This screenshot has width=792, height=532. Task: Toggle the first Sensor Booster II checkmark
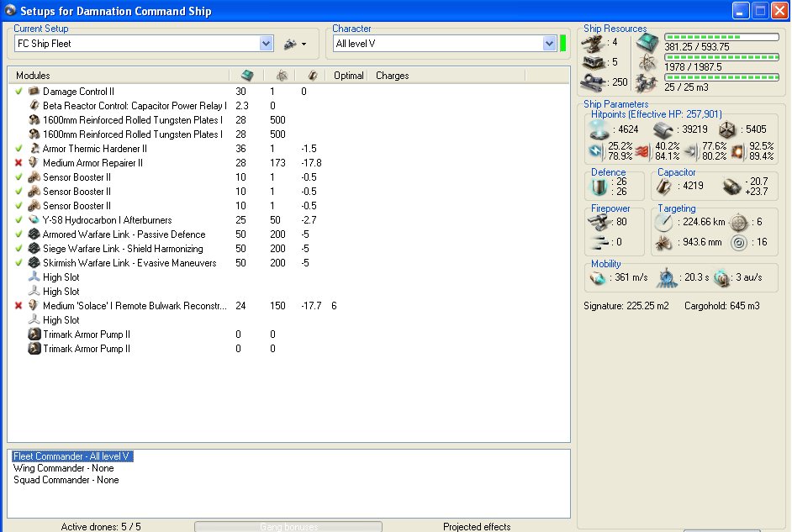18,177
